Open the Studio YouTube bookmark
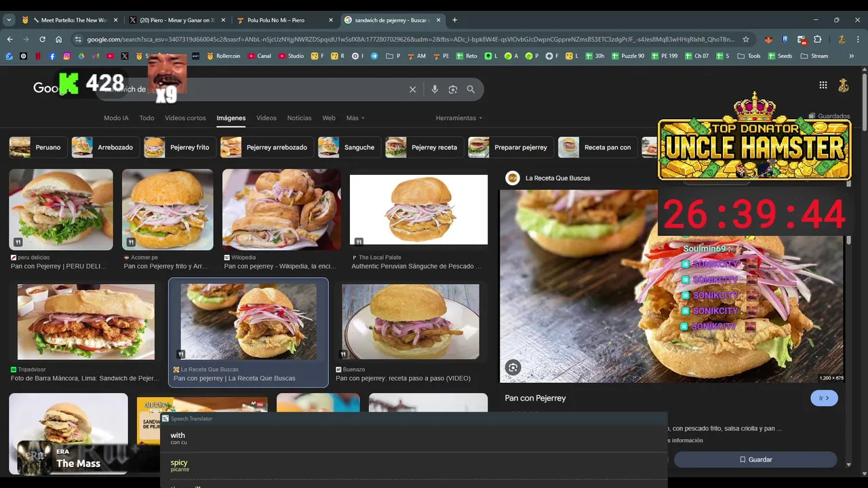 [290, 56]
